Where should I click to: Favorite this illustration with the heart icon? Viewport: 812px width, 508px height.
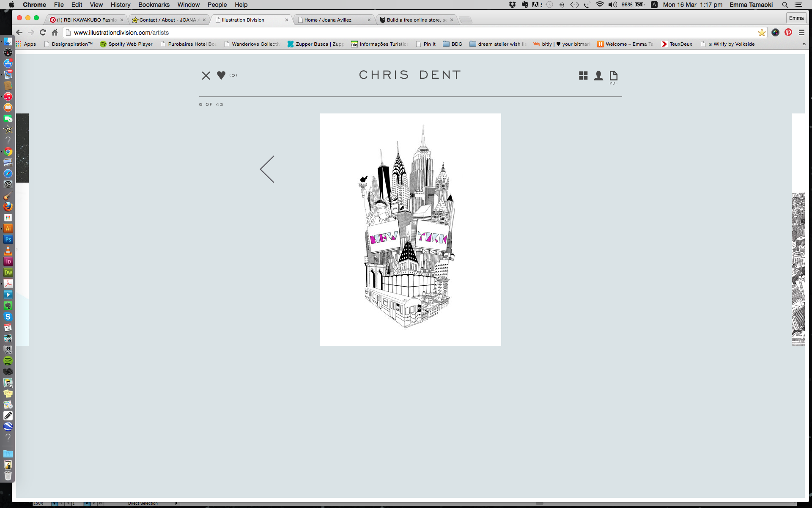pos(221,75)
